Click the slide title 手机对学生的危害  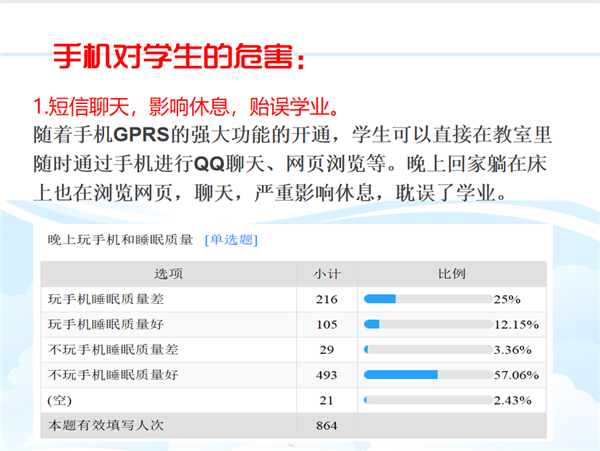[x=180, y=56]
